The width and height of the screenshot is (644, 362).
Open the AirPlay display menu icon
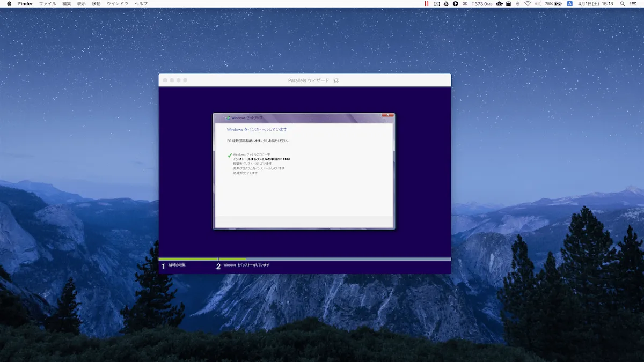tap(437, 4)
